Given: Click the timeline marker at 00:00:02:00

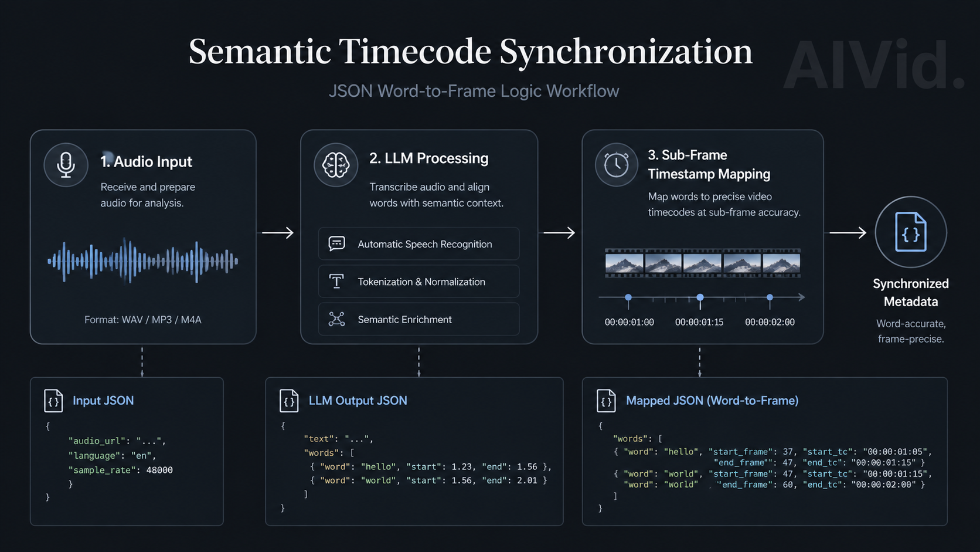Looking at the screenshot, I should pyautogui.click(x=770, y=298).
